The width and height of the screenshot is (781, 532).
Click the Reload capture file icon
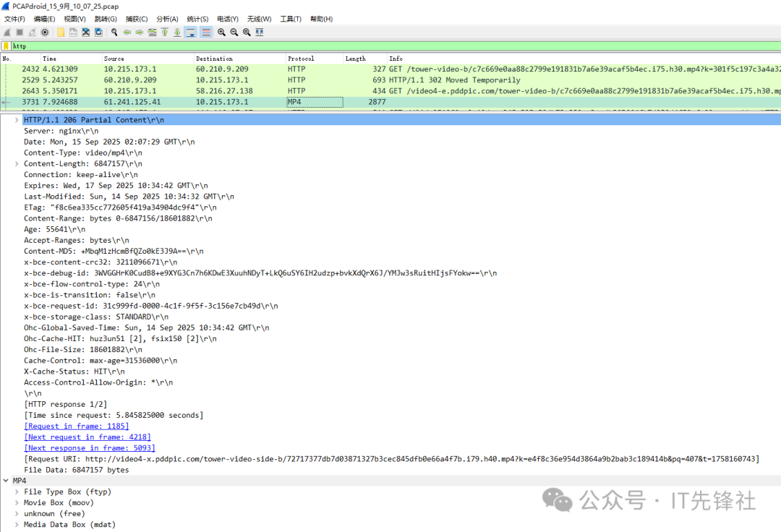(98, 33)
